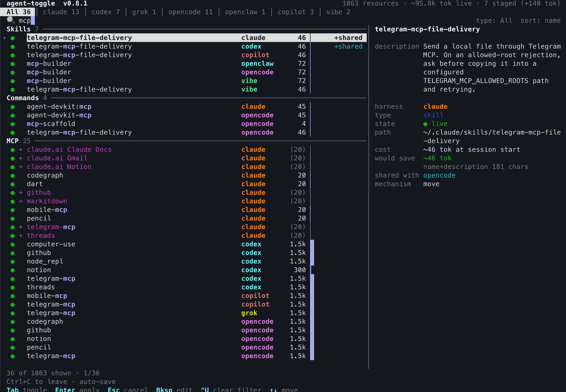This screenshot has width=566, height=392.
Task: Toggle status dot for codex notion row
Action: pyautogui.click(x=13, y=270)
